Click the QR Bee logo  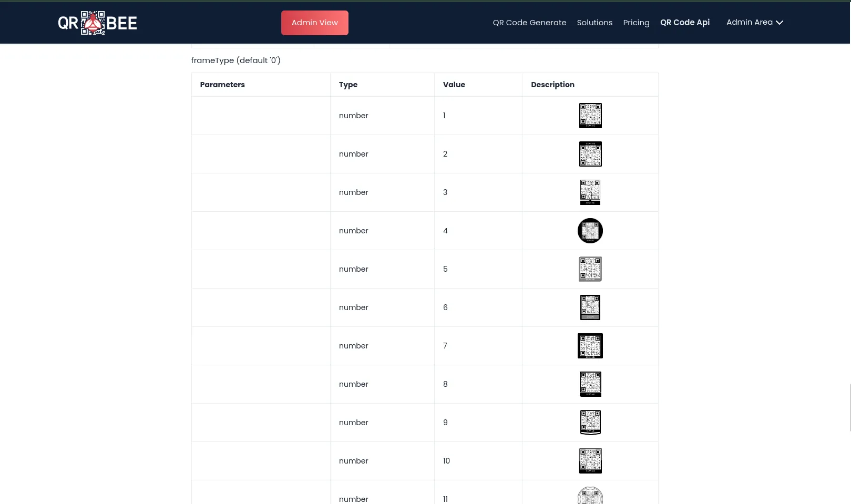[97, 23]
